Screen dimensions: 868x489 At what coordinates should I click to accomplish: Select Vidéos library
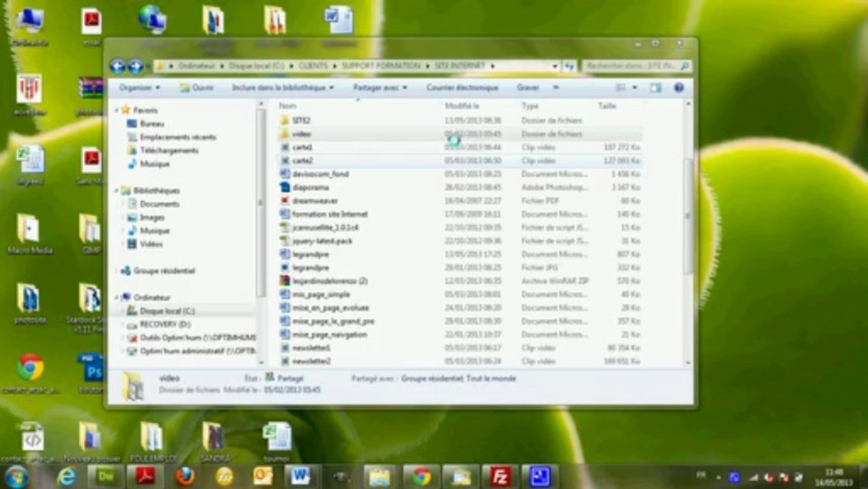(x=151, y=244)
